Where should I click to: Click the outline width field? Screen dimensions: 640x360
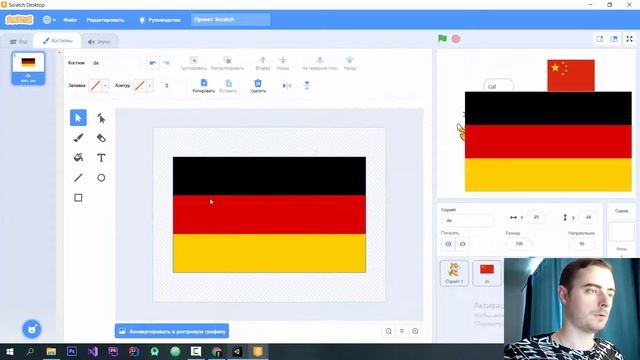[167, 86]
